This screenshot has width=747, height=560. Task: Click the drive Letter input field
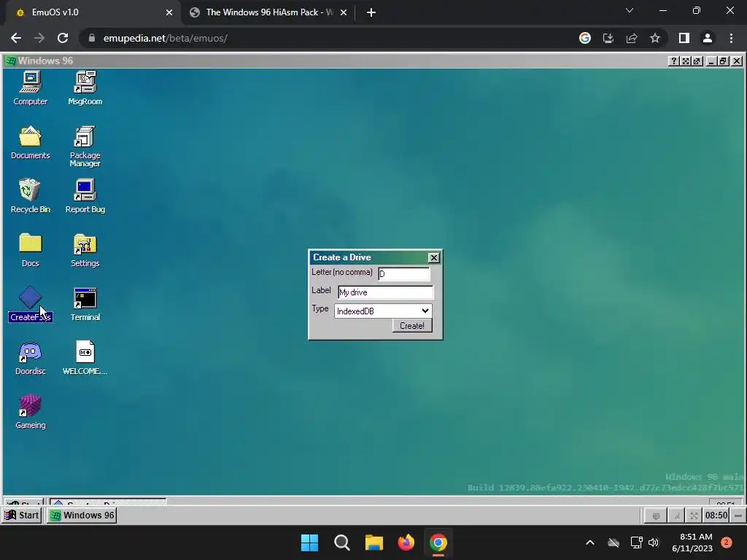(404, 274)
